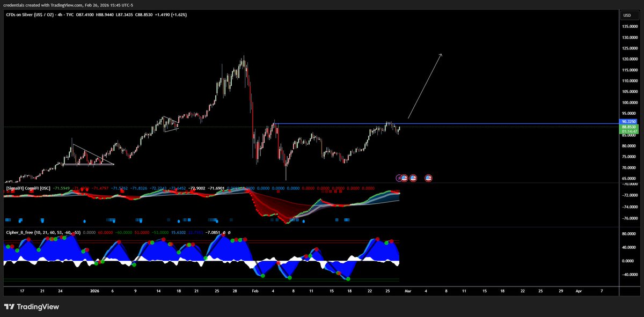Viewport: 644px width, 317px height.
Task: Open the [SignalFI] CogniFI [OSC] indicator legend
Action: (x=28, y=188)
